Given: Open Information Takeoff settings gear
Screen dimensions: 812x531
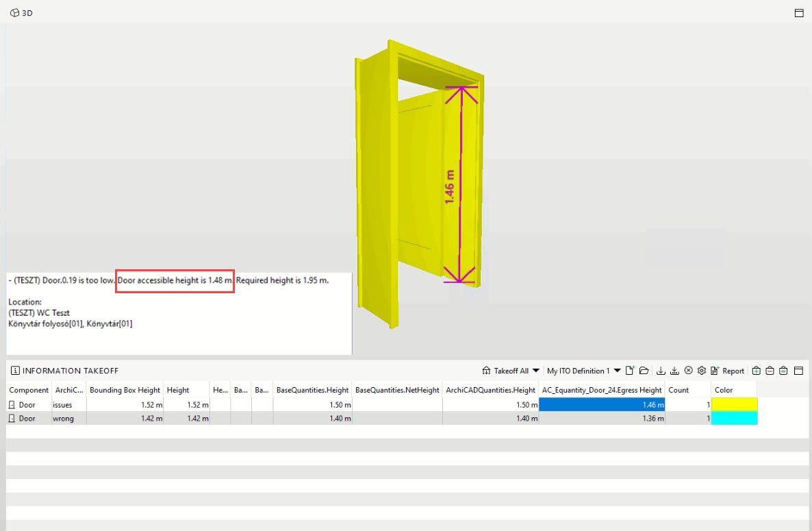Looking at the screenshot, I should click(x=702, y=371).
